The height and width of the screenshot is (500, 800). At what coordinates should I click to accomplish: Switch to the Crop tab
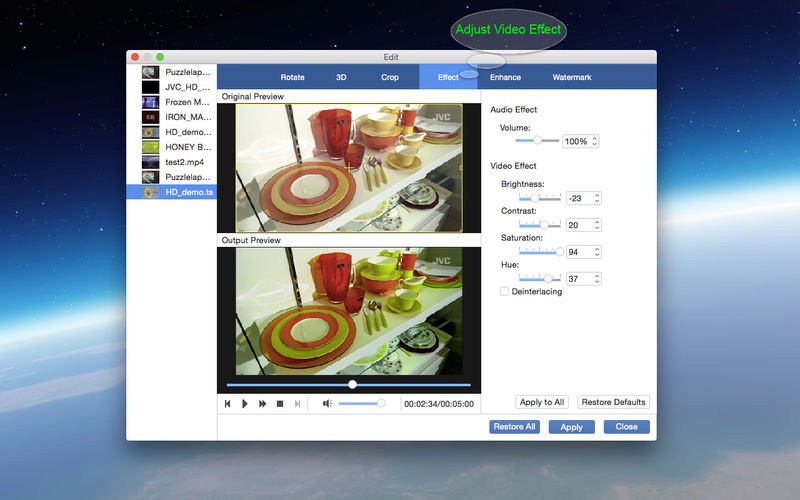click(390, 77)
